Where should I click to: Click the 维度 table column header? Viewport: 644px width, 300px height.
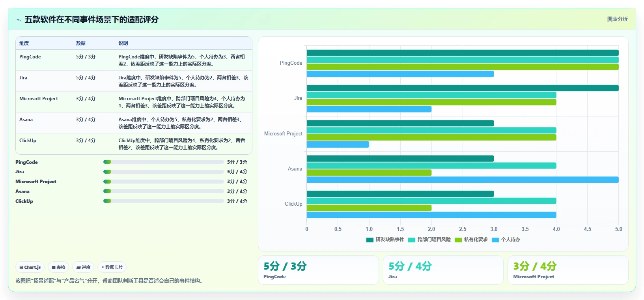[x=24, y=43]
